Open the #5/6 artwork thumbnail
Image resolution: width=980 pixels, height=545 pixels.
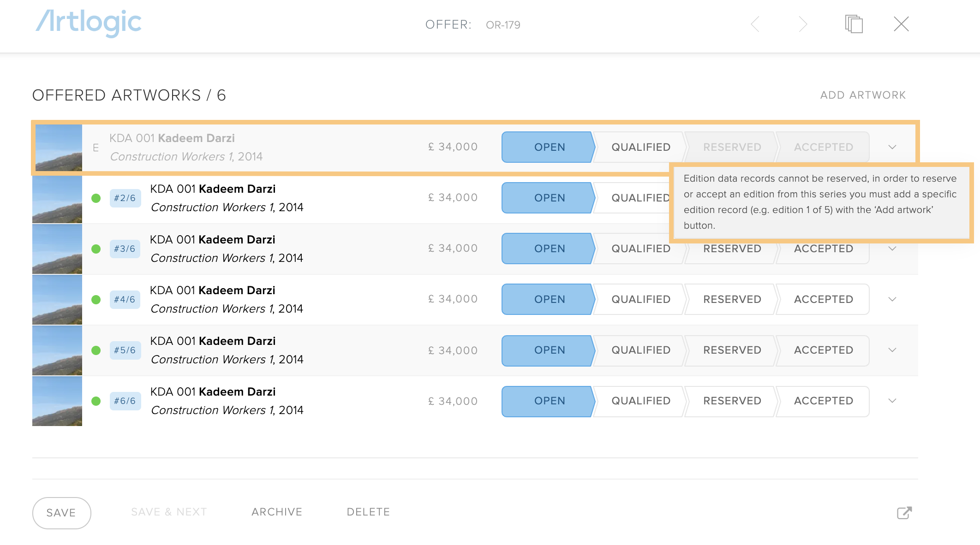(57, 350)
